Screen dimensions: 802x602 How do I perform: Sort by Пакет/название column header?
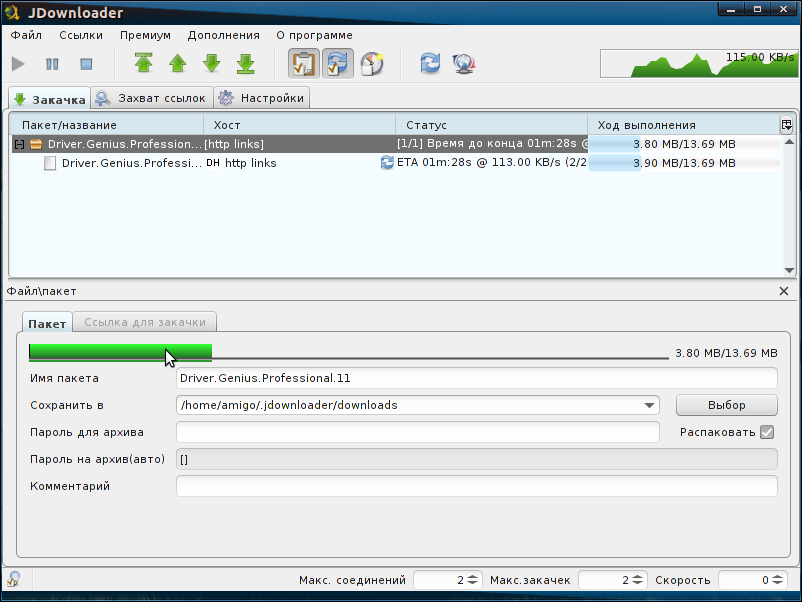pos(107,125)
